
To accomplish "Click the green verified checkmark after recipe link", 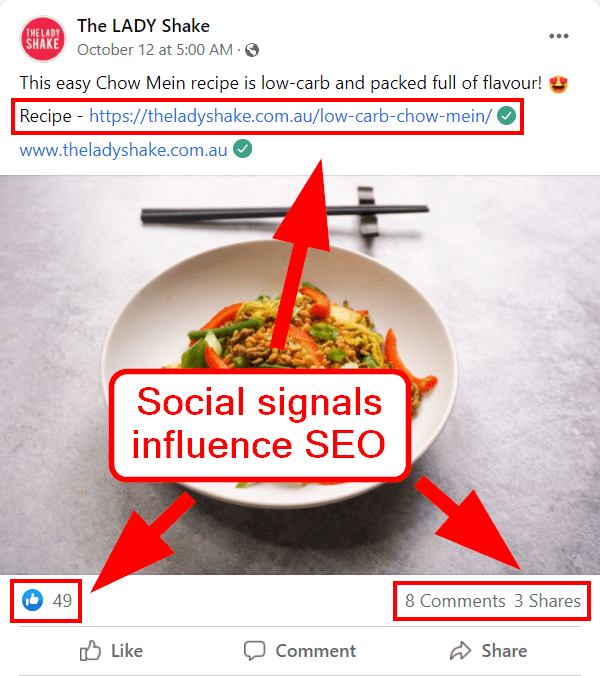I will 506,116.
